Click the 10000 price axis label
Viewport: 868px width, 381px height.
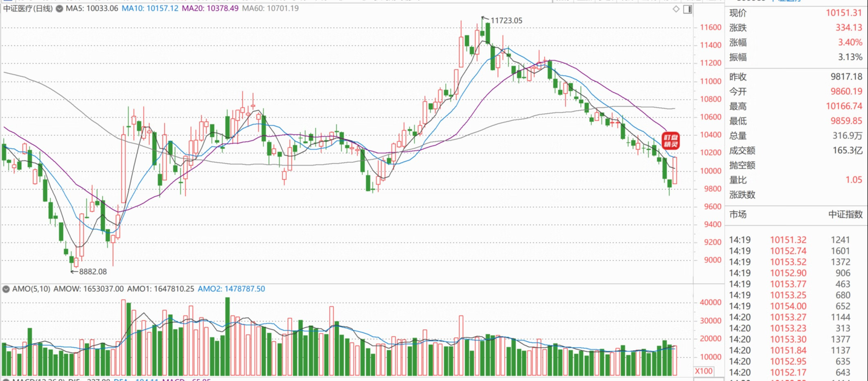710,171
